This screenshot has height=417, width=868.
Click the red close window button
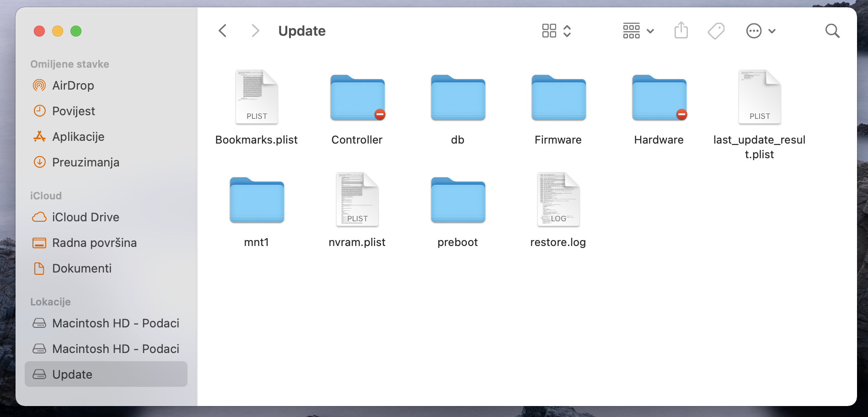point(39,31)
